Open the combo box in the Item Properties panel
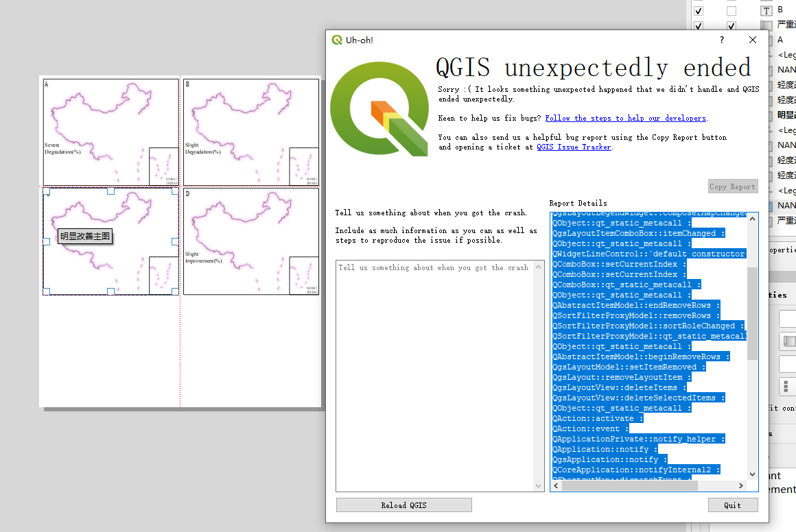 789,318
